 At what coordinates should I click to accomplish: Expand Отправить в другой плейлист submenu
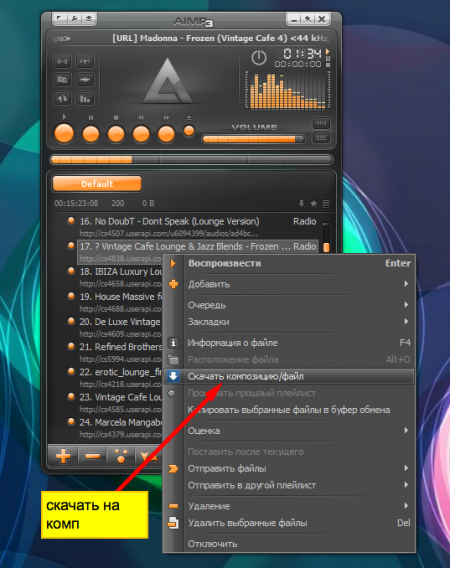[x=289, y=485]
